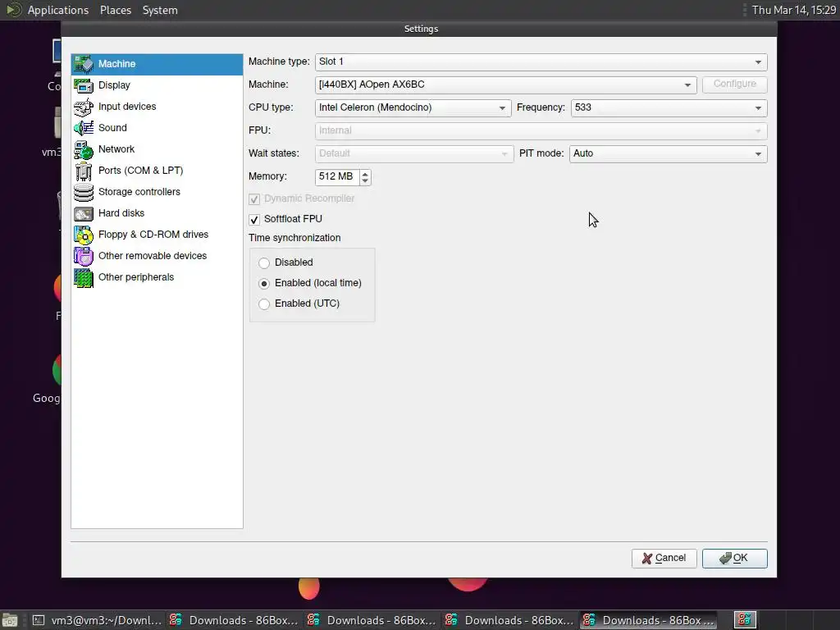This screenshot has height=630, width=840.
Task: Select Enabled (UTC) radio button
Action: 263,304
